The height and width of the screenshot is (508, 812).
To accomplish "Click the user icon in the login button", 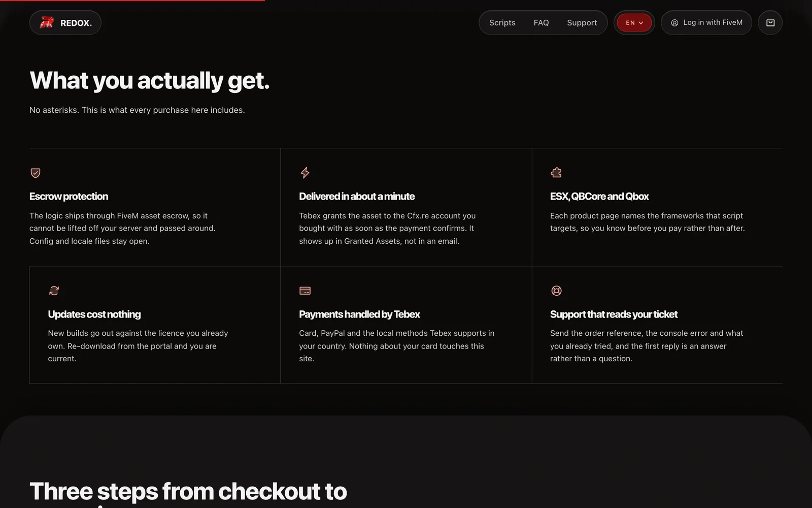I will click(x=674, y=23).
